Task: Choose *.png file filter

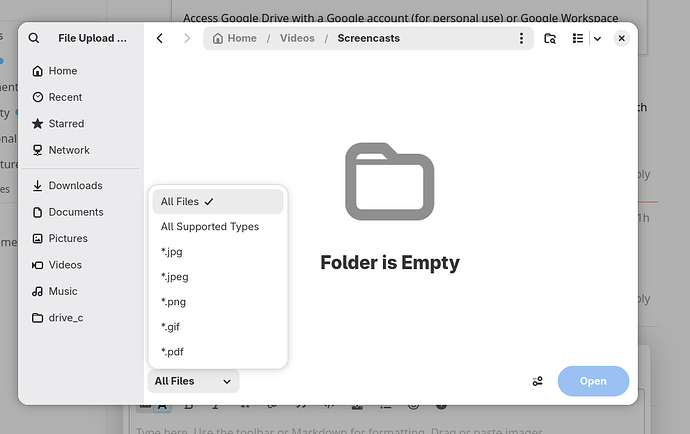Action: click(218, 302)
